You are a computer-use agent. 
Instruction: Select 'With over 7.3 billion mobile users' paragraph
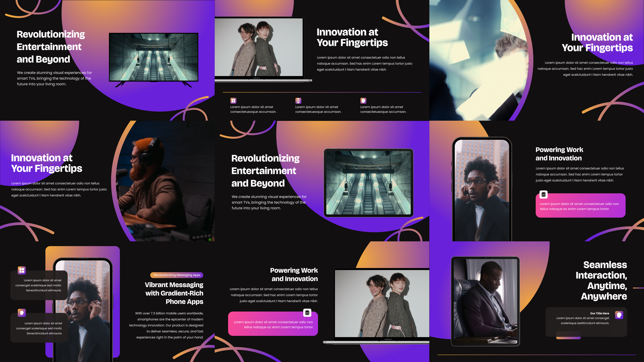click(x=166, y=325)
